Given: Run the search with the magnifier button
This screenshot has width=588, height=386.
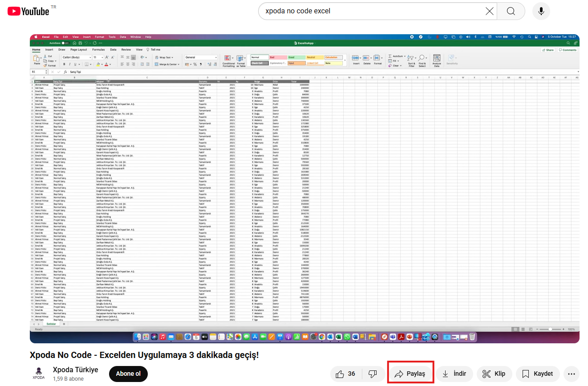Looking at the screenshot, I should (511, 11).
